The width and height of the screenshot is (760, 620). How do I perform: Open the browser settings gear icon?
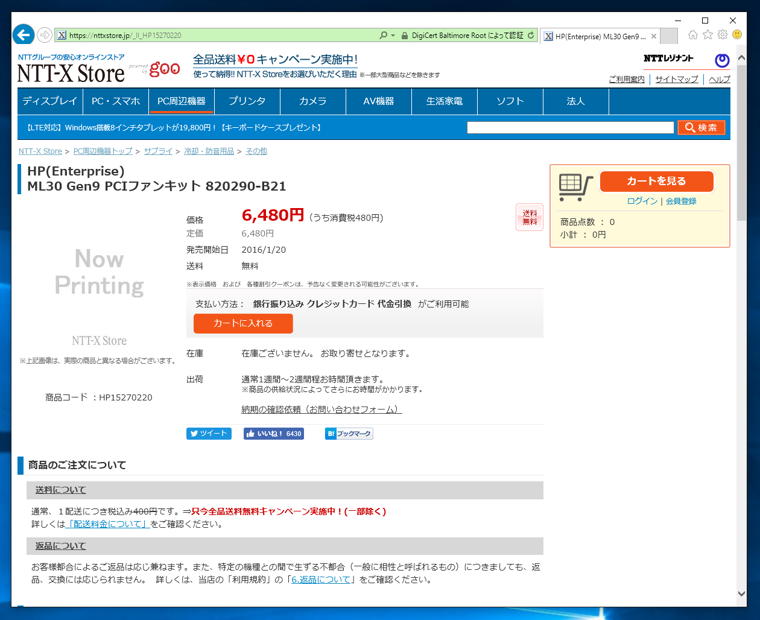tap(722, 35)
